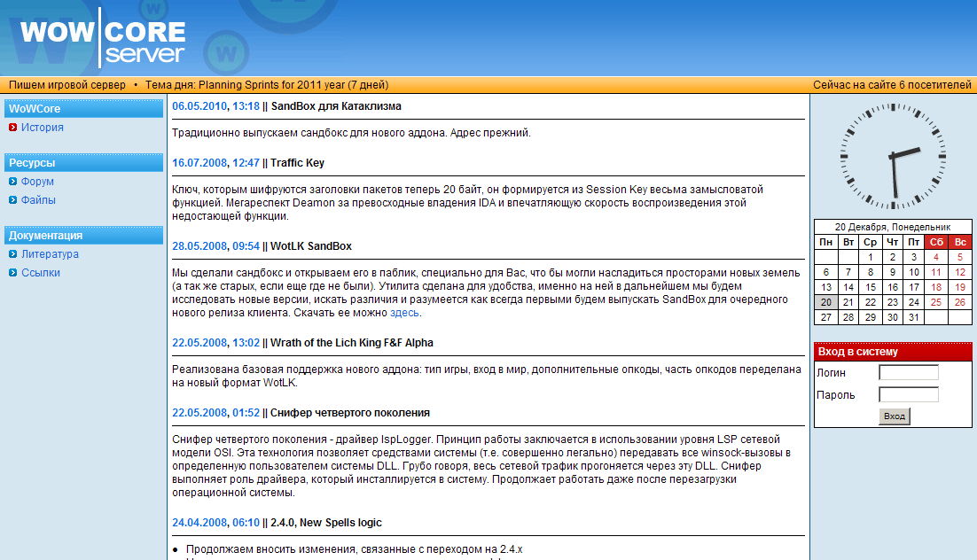Follow the "здесь" download link
Screen dimensions: 977x560
(404, 313)
